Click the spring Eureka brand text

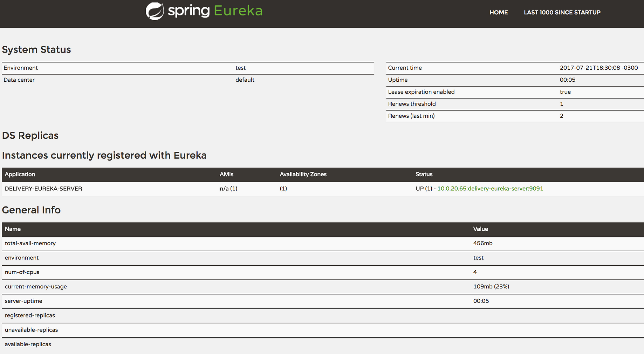click(x=215, y=11)
